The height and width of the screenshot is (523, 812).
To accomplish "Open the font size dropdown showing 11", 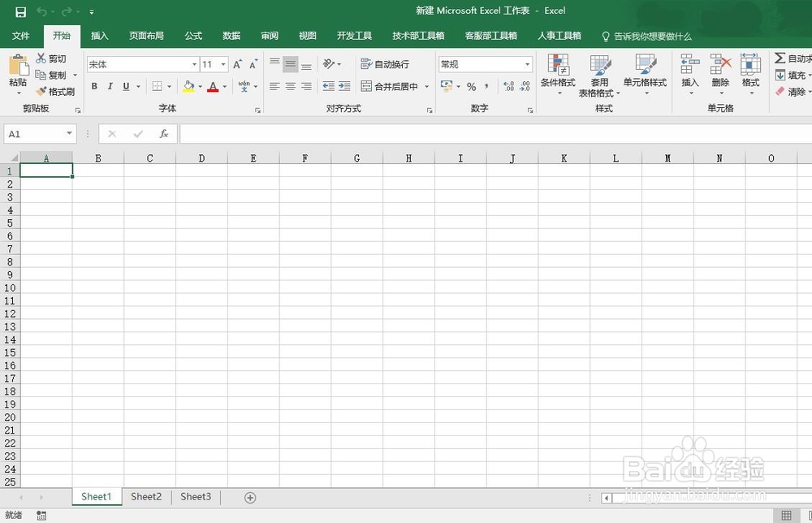I will [223, 64].
